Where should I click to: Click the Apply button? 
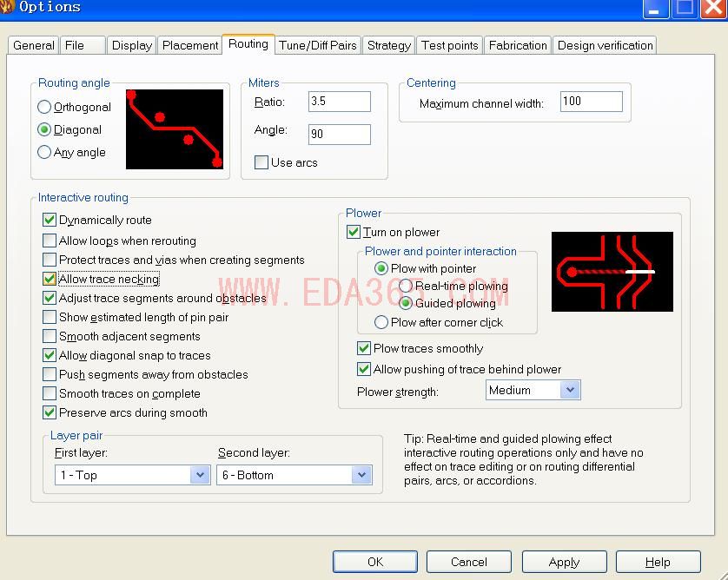click(x=564, y=562)
